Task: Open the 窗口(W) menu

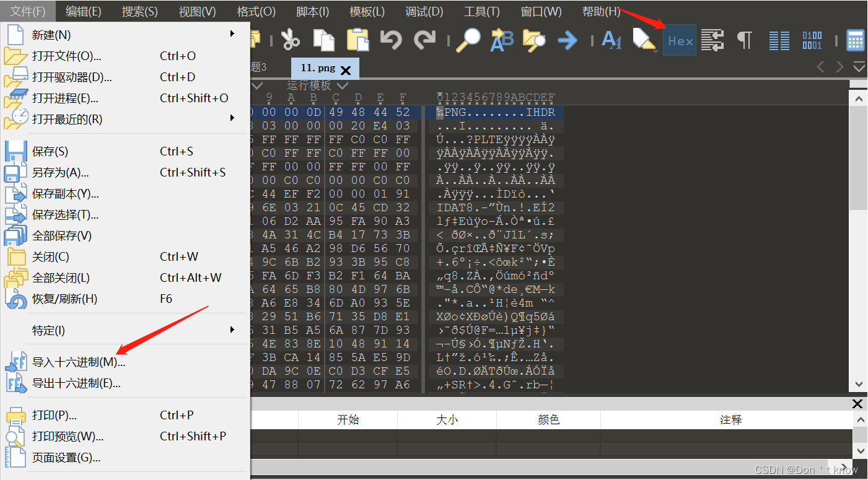Action: coord(541,11)
